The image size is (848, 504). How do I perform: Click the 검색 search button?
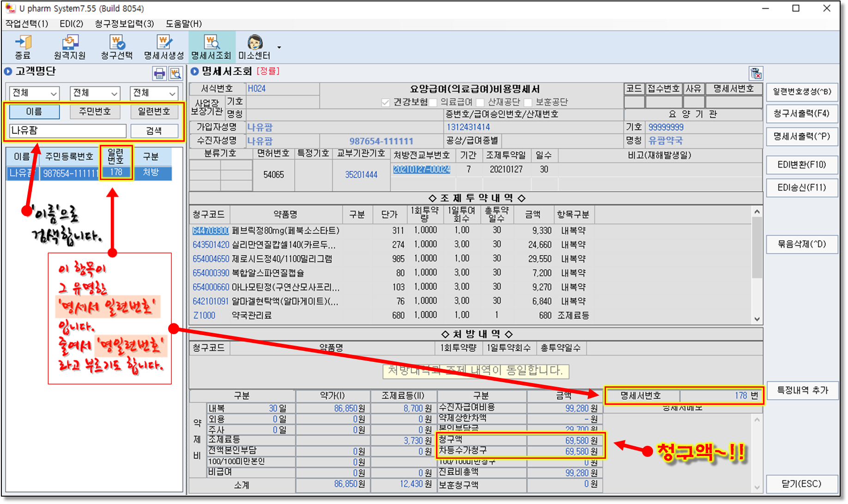[154, 131]
